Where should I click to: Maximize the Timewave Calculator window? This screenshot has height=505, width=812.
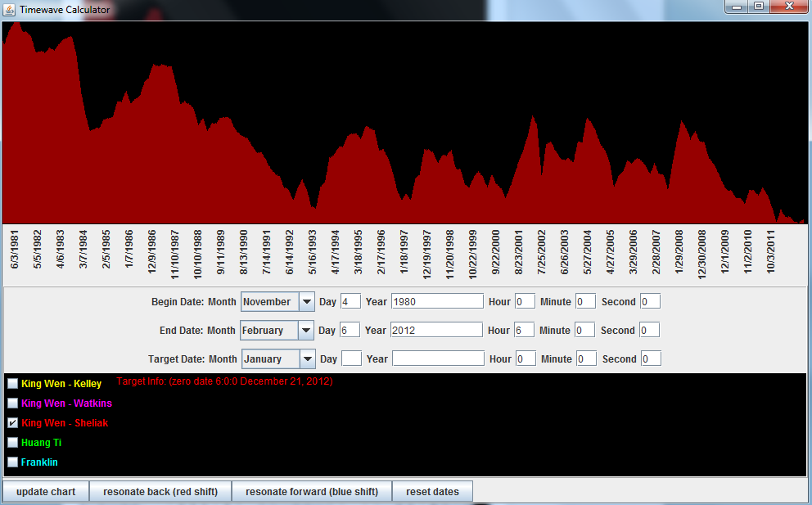(x=759, y=7)
